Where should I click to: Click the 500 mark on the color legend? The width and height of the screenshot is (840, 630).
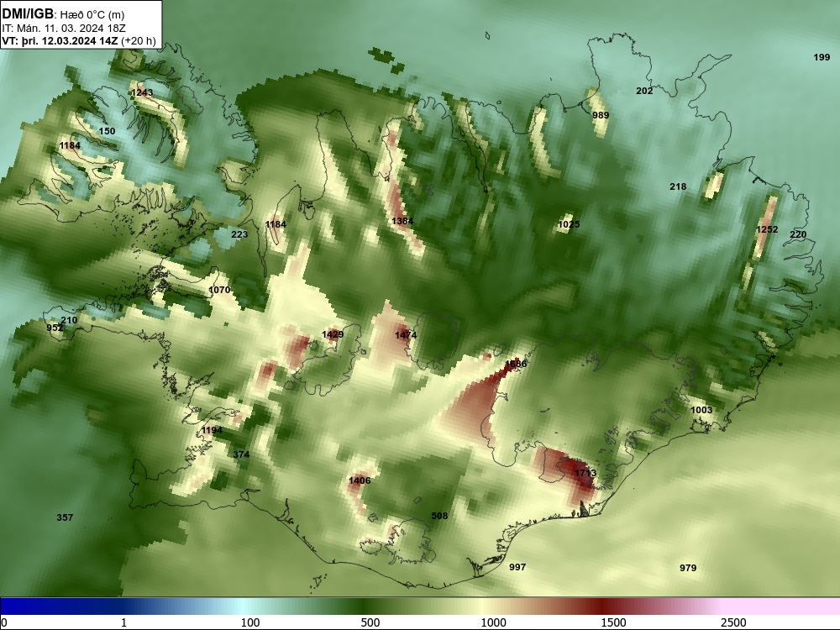click(370, 622)
